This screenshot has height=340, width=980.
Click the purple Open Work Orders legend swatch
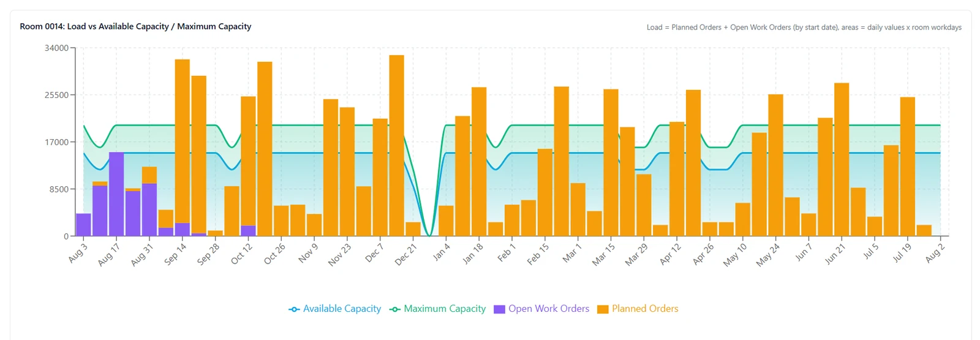499,309
